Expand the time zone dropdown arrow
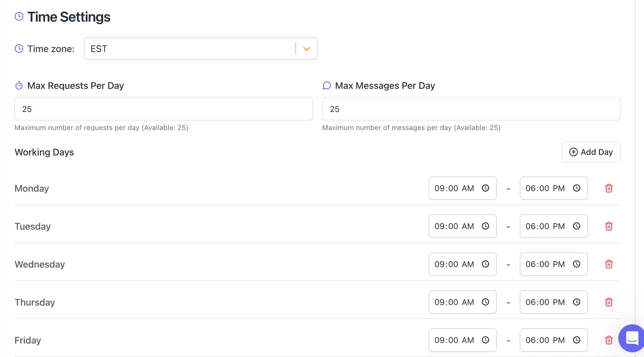Viewport: 644px width, 357px height. [x=306, y=49]
